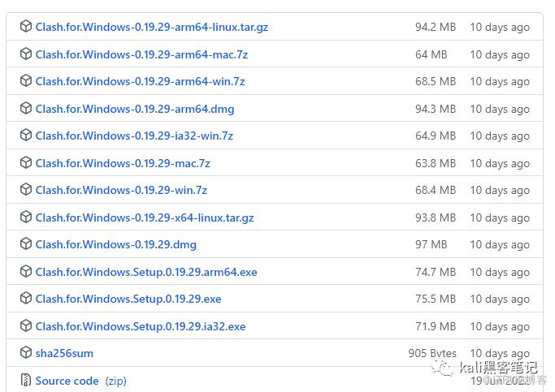Click package icon next to arm64.dmg file
Image resolution: width=555 pixels, height=392 pixels.
[26, 108]
